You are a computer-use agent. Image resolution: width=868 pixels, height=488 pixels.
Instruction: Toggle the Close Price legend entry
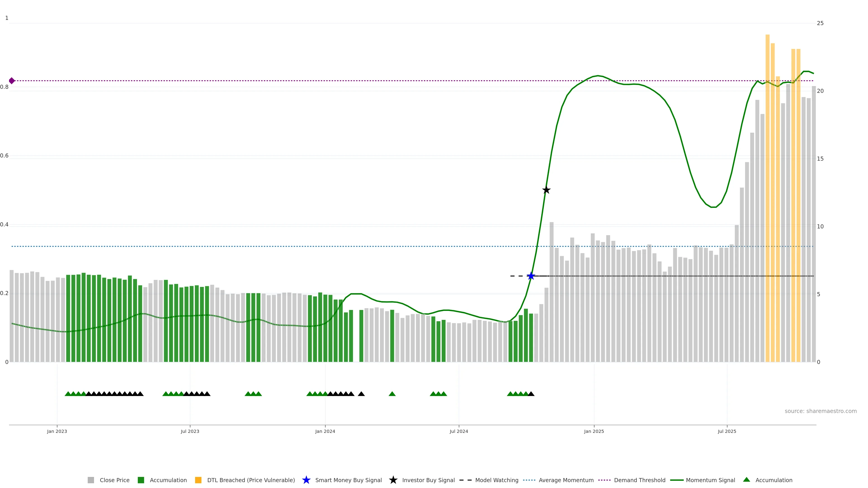tap(114, 480)
